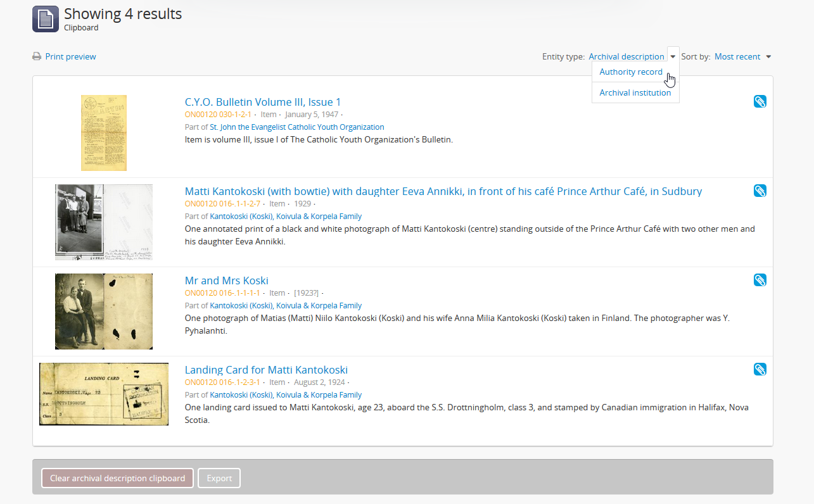Choose Archival institution from entity menu
Image resolution: width=814 pixels, height=504 pixels.
click(635, 92)
